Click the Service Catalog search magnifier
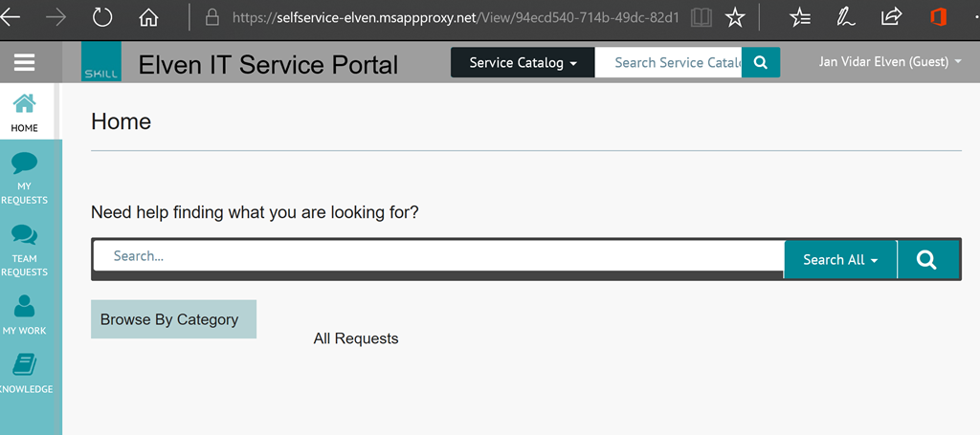Image resolution: width=980 pixels, height=435 pixels. click(x=761, y=62)
